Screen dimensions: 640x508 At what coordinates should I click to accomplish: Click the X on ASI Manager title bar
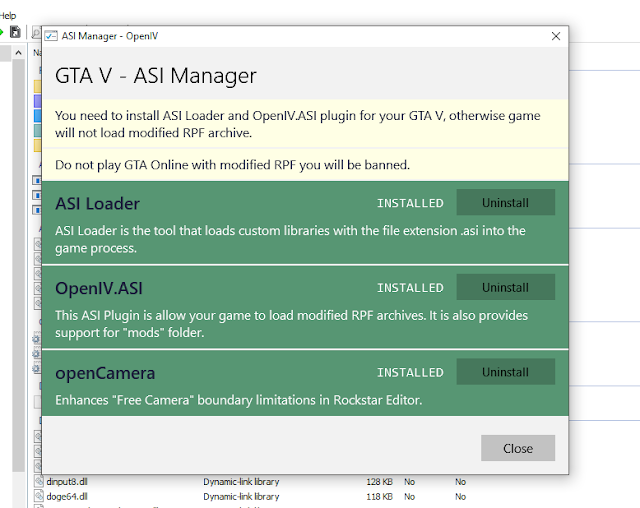[556, 36]
